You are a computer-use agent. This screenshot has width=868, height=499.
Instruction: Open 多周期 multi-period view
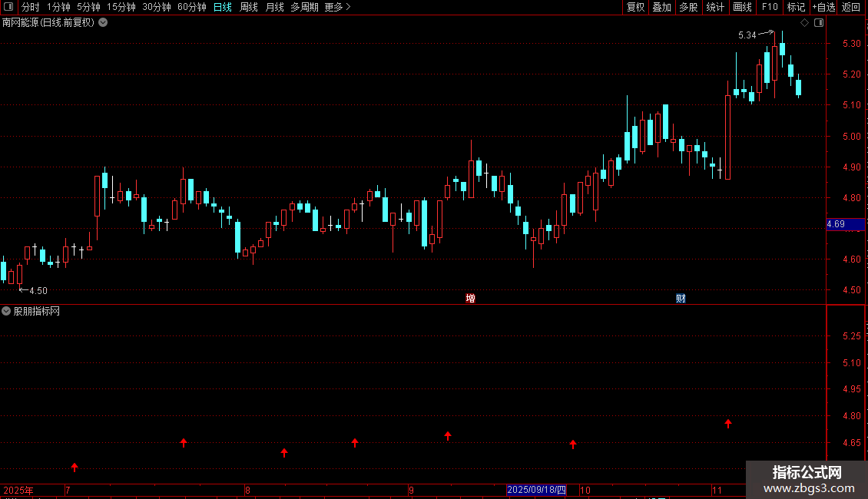coord(304,7)
